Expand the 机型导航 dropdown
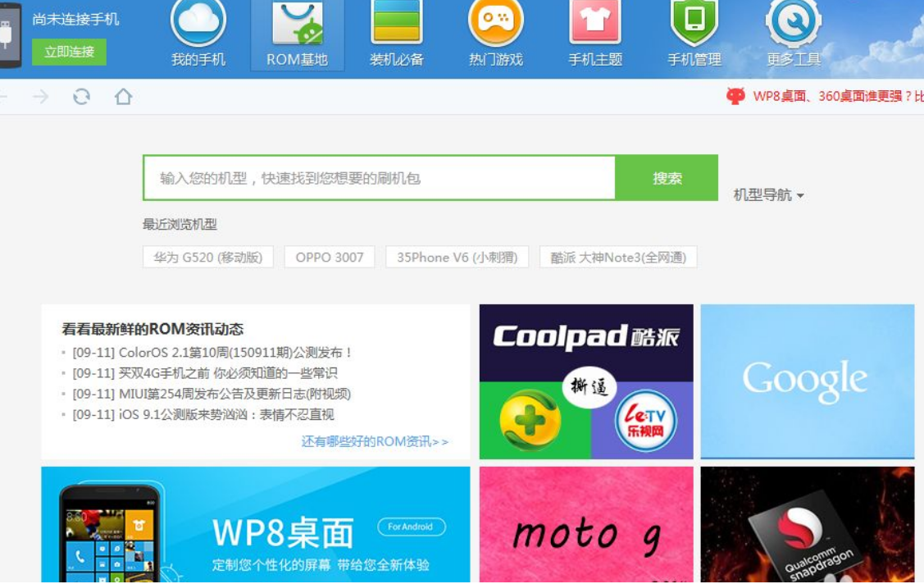This screenshot has height=584, width=924. click(768, 195)
